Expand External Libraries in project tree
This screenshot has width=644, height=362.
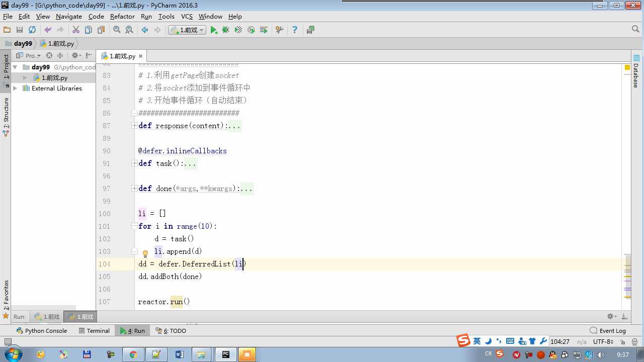tap(15, 88)
